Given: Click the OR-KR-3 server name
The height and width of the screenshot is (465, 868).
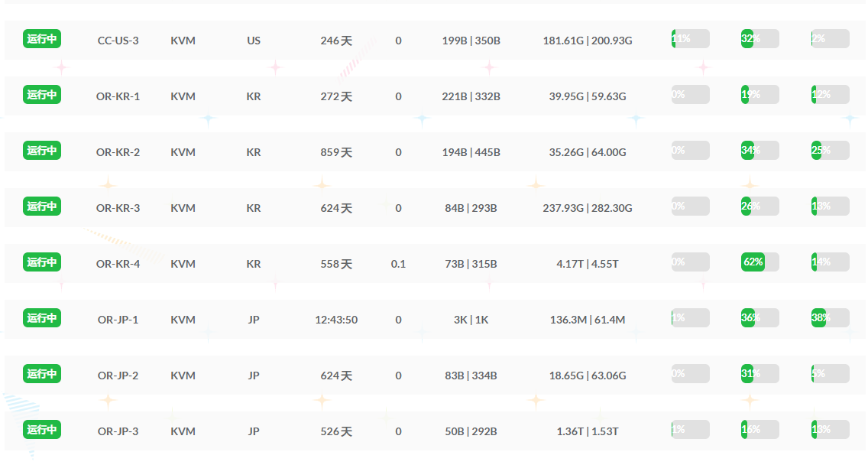Looking at the screenshot, I should [118, 208].
